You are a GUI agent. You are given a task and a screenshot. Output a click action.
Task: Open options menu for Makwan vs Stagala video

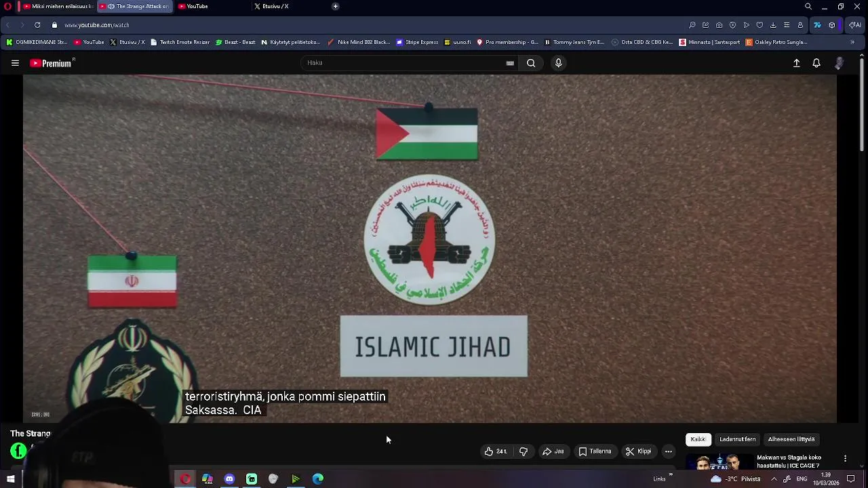point(845,459)
